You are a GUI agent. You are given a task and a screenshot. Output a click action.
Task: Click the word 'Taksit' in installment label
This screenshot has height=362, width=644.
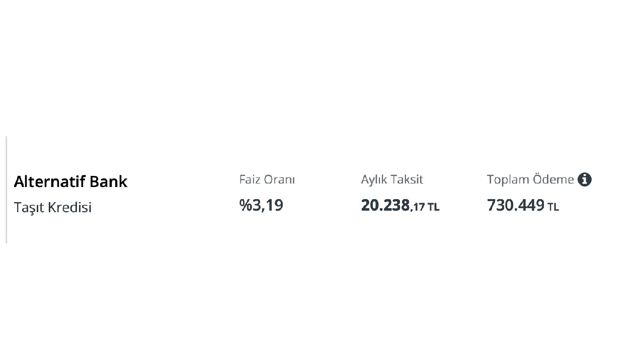pyautogui.click(x=408, y=179)
